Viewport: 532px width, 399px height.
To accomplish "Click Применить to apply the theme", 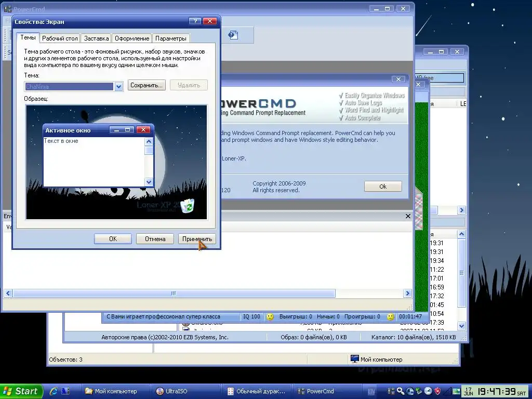I will (197, 239).
